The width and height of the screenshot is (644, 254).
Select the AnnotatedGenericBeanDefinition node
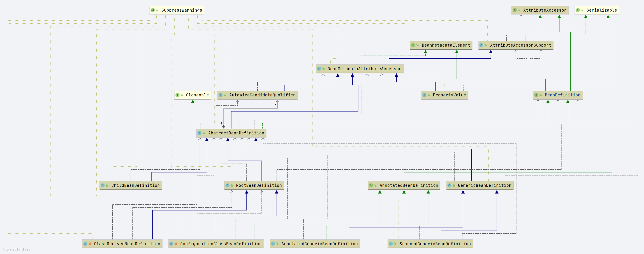click(x=319, y=244)
